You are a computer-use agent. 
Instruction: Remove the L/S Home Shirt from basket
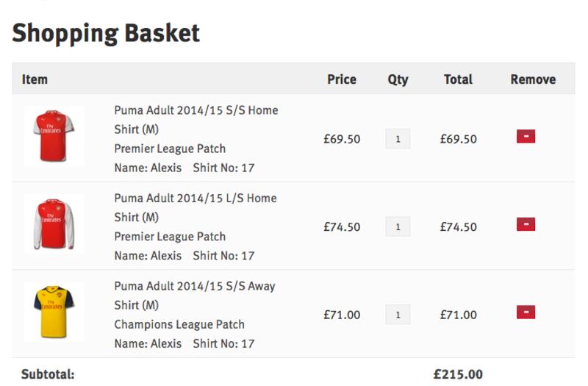point(526,224)
